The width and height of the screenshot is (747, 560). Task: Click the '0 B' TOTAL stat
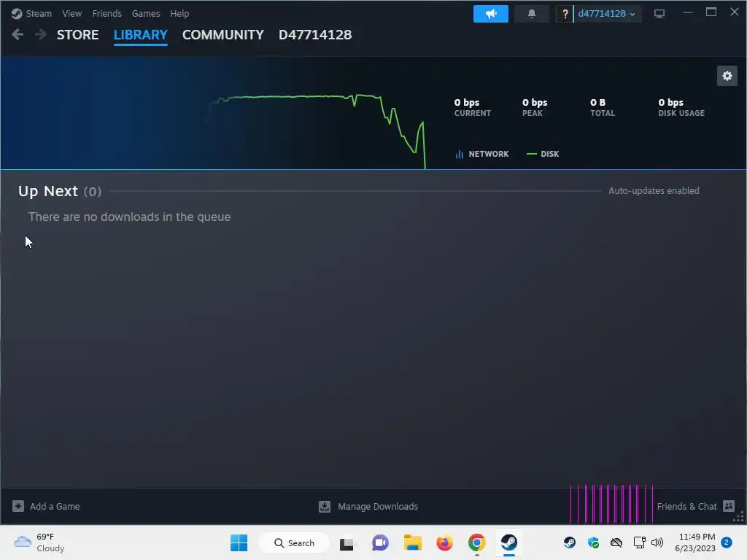[603, 107]
